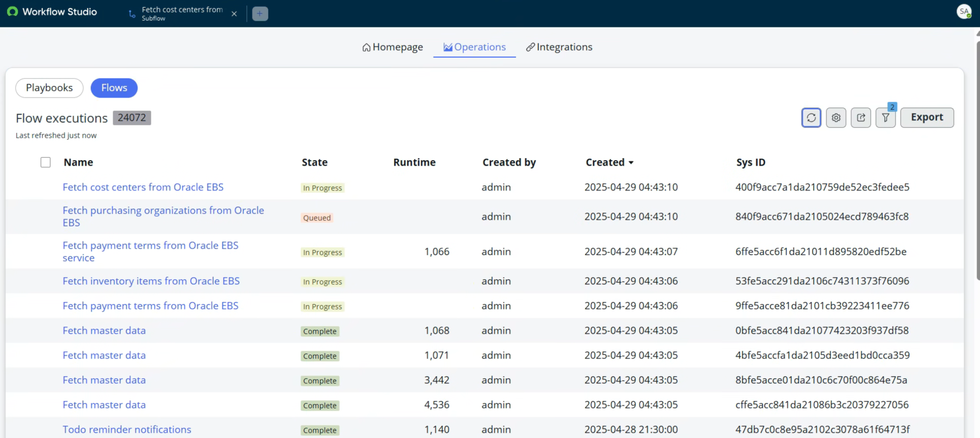The height and width of the screenshot is (438, 980).
Task: Click Sys ID 400f9acc7a1da210759de52ec3fedee5
Action: (822, 187)
